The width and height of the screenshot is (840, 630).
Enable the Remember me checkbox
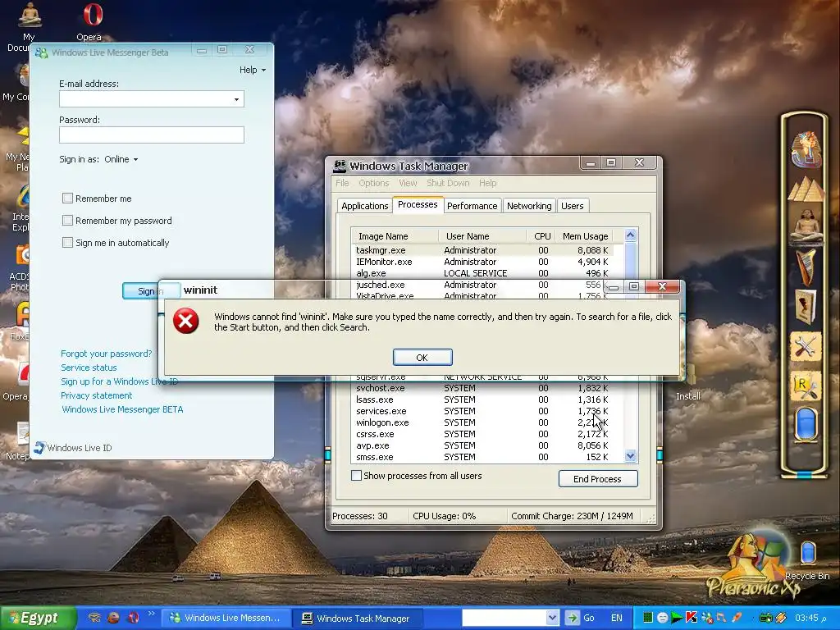click(x=67, y=199)
